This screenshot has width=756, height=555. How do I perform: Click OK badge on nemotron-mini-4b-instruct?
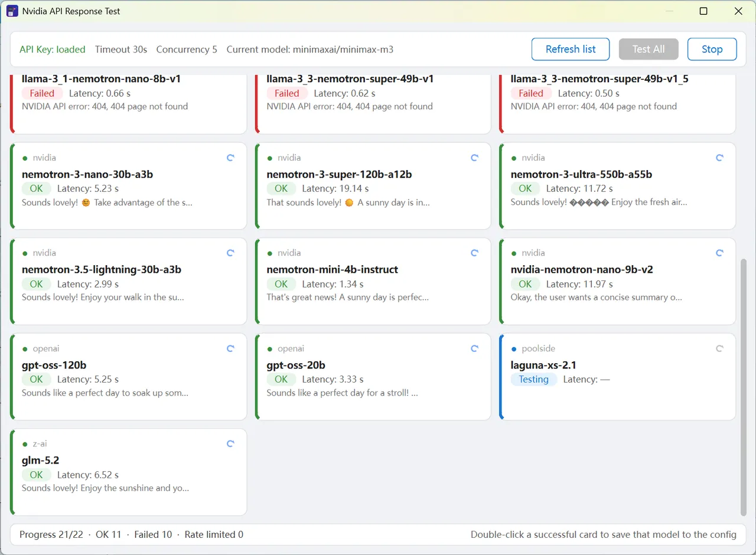(281, 284)
